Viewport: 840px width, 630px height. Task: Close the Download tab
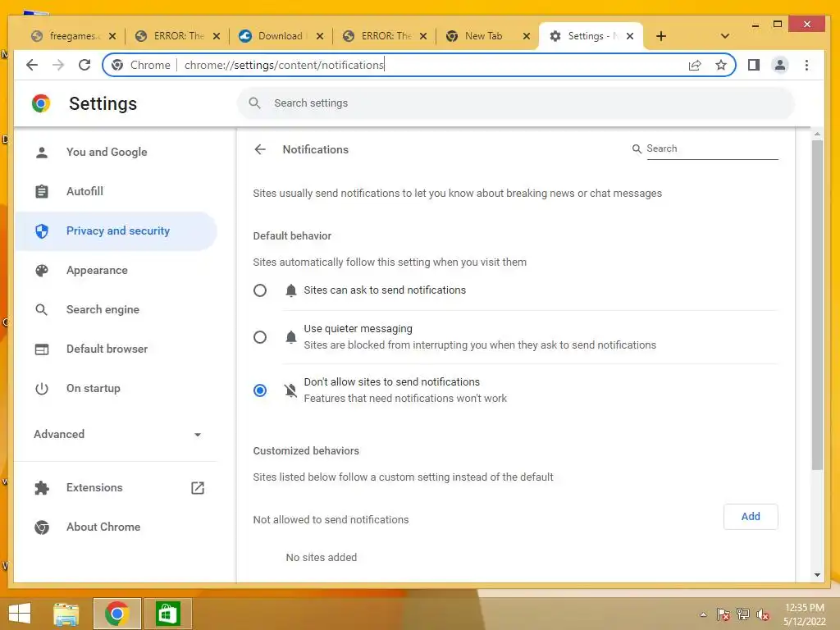click(x=320, y=36)
